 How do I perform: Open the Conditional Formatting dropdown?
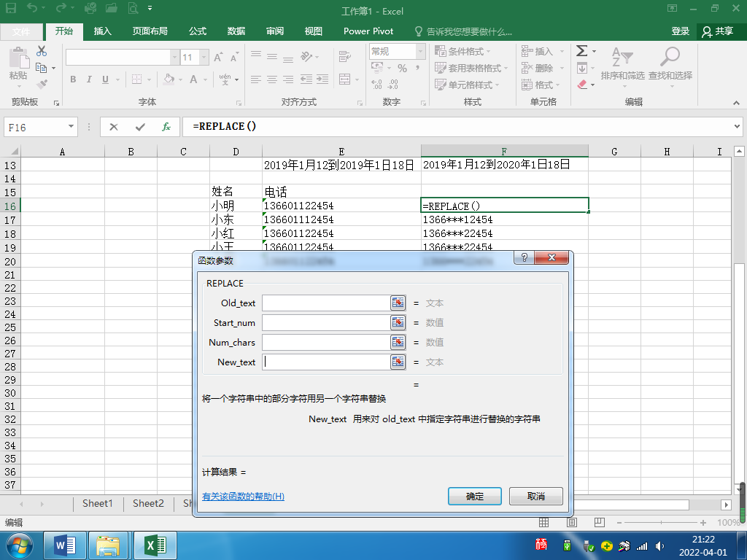462,52
